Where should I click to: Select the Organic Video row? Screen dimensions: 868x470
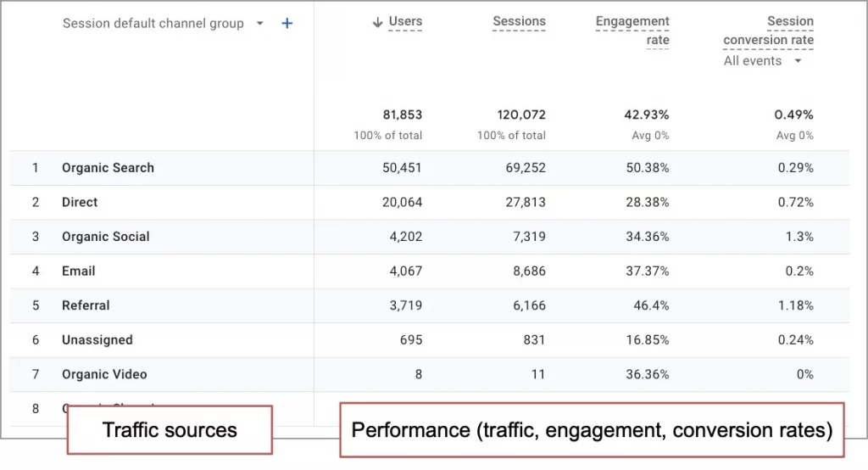104,374
